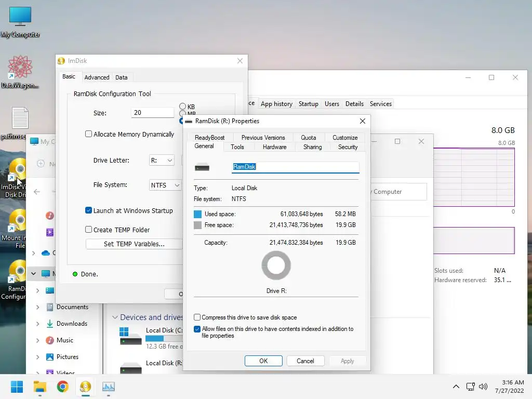Image resolution: width=532 pixels, height=399 pixels.
Task: Open Task Manager App history tab
Action: click(276, 104)
